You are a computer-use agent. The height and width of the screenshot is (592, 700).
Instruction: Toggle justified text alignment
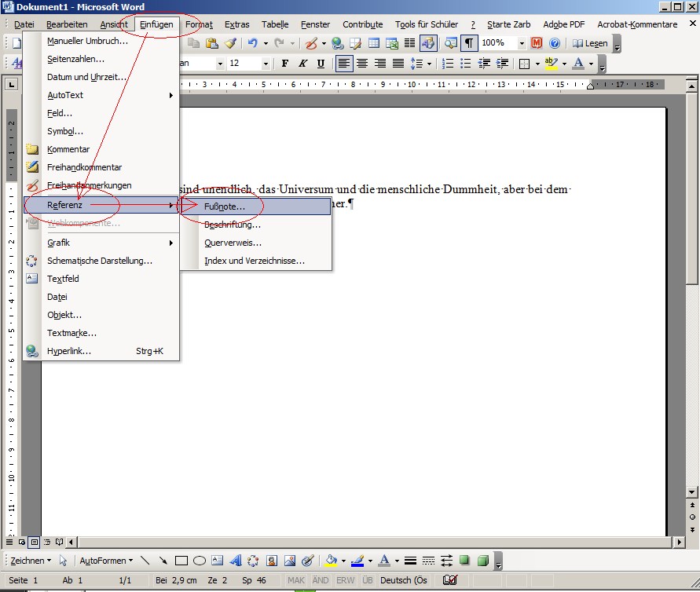tap(398, 64)
